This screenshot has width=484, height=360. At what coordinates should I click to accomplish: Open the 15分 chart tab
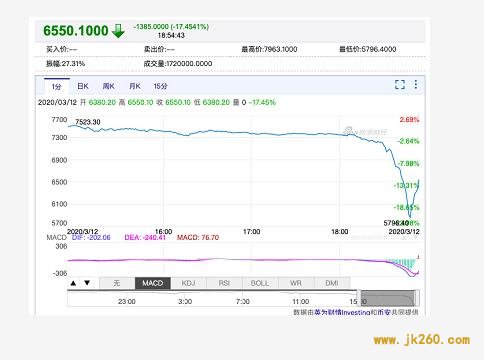coord(160,86)
